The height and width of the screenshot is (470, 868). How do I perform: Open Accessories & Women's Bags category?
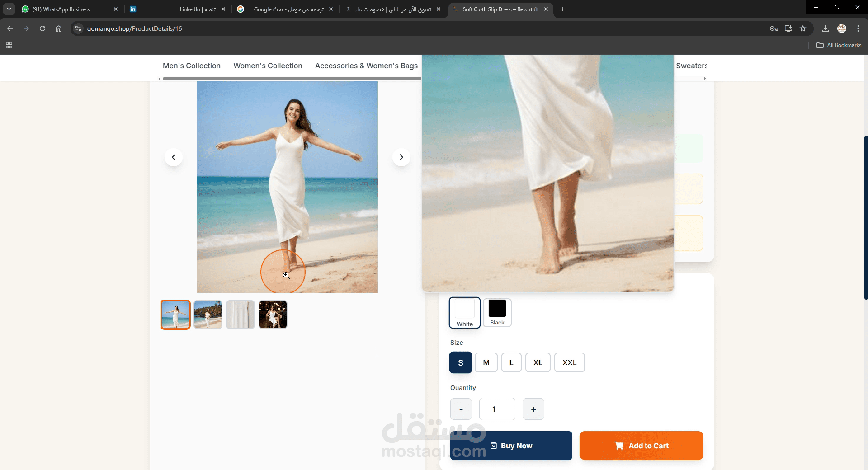[366, 66]
